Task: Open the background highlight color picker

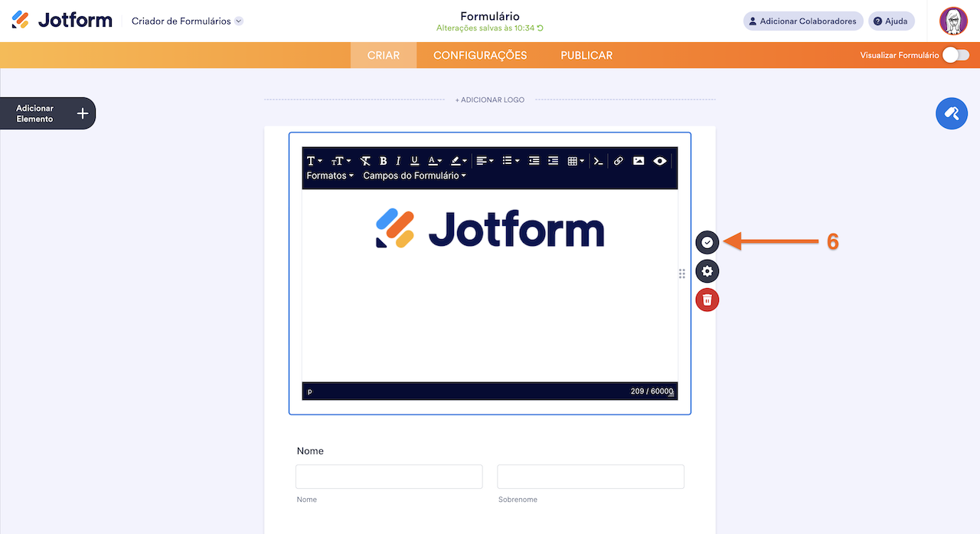Action: 458,161
